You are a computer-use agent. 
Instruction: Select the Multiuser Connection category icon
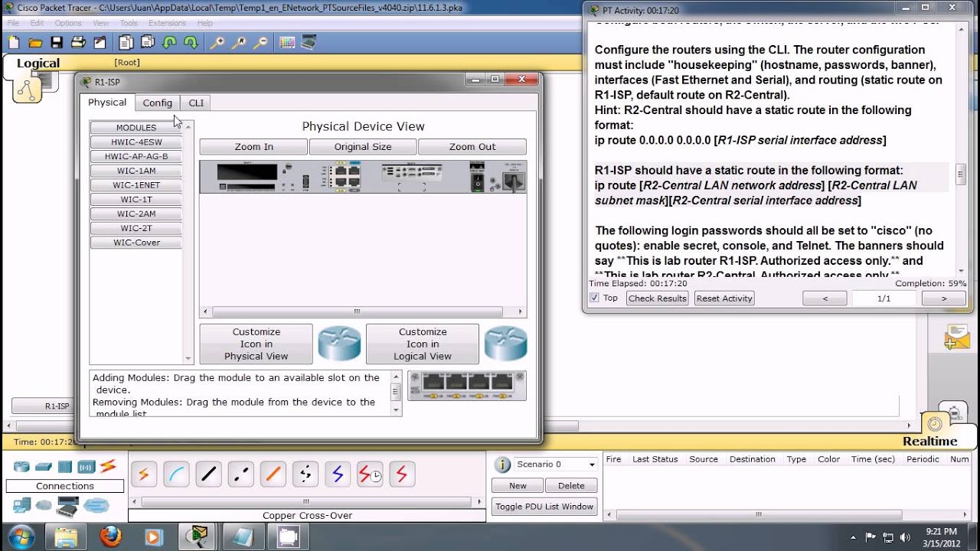96,505
